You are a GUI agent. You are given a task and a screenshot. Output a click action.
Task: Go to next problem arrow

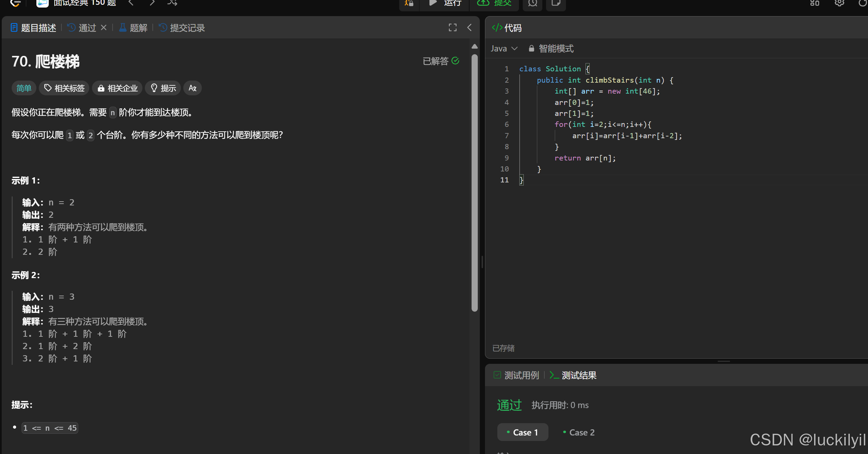point(152,3)
